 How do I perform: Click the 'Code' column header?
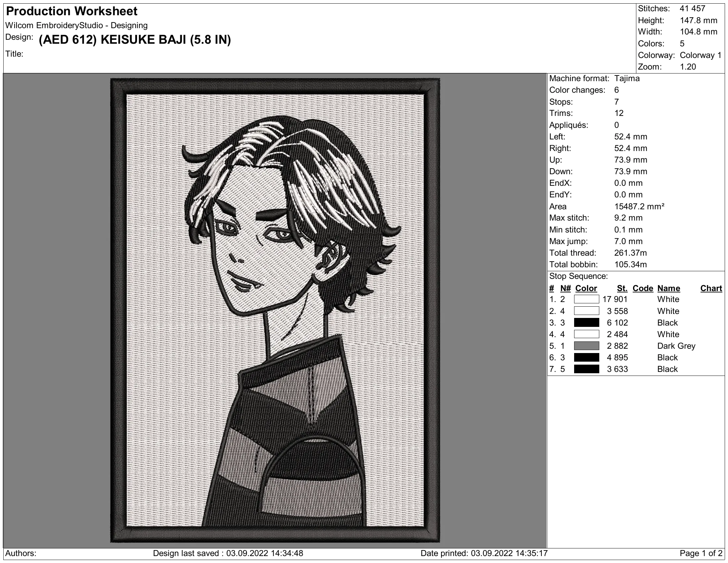[643, 288]
